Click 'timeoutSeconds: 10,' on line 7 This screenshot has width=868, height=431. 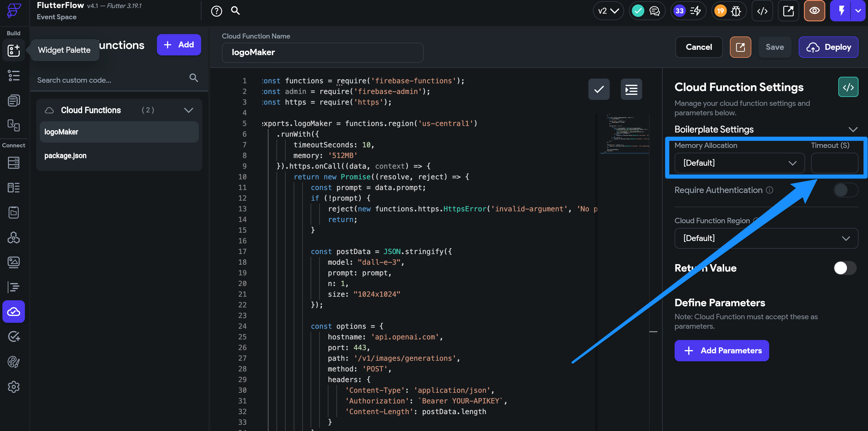[334, 145]
